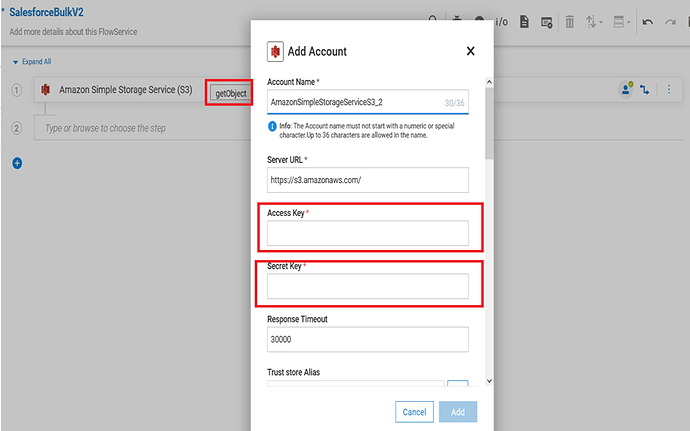
Task: Click the dialog vertical scrollbar thumb
Action: (489, 123)
